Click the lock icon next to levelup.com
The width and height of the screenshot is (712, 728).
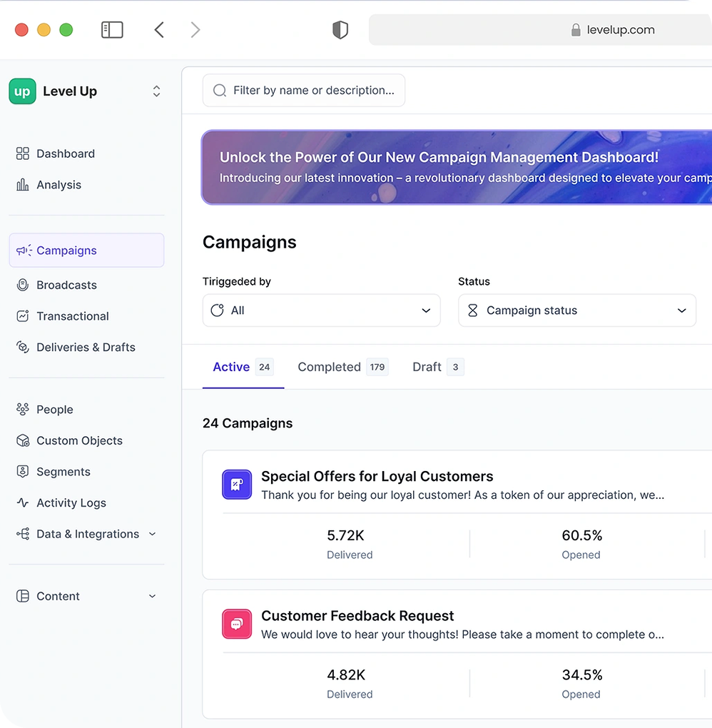[576, 30]
